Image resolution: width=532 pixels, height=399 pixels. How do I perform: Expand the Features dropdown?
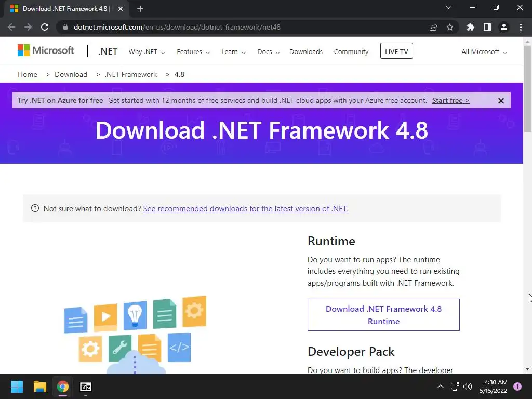193,52
